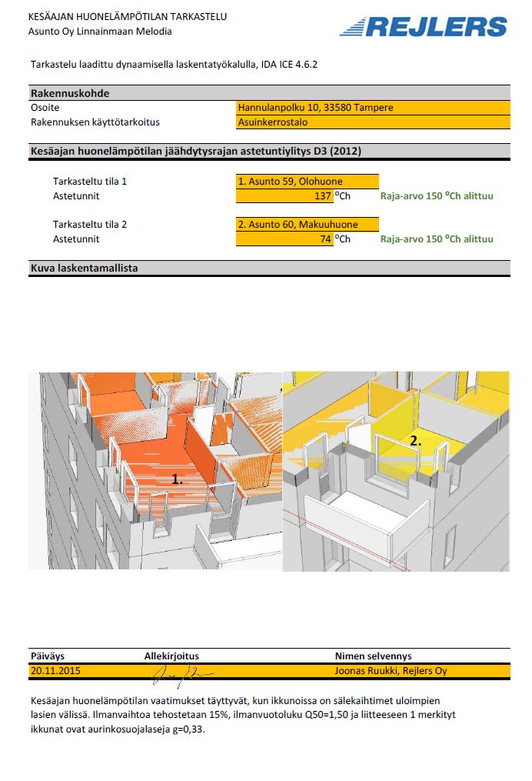Click the 'Astetunnit' label under Tarkasteltu tila 2

click(76, 239)
